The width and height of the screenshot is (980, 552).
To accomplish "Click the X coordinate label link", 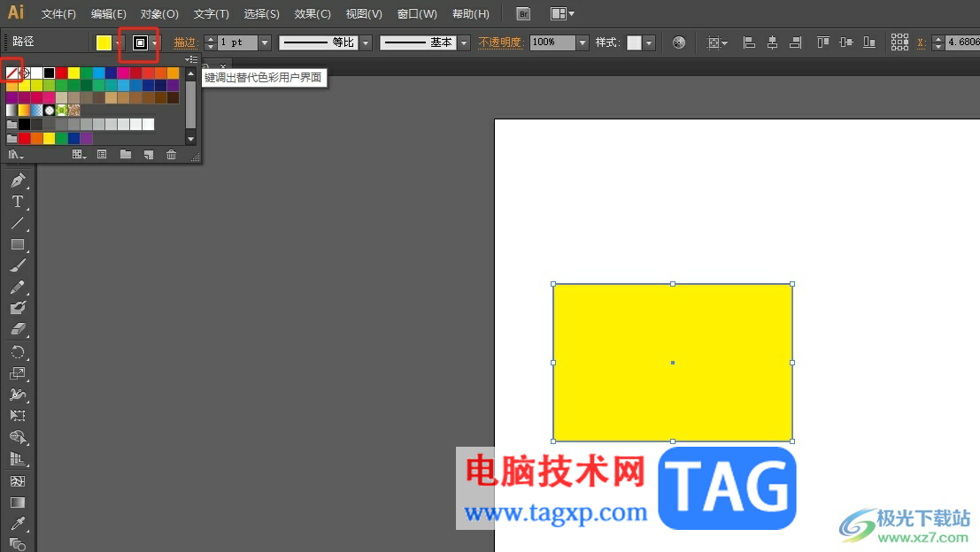I will pyautogui.click(x=921, y=42).
